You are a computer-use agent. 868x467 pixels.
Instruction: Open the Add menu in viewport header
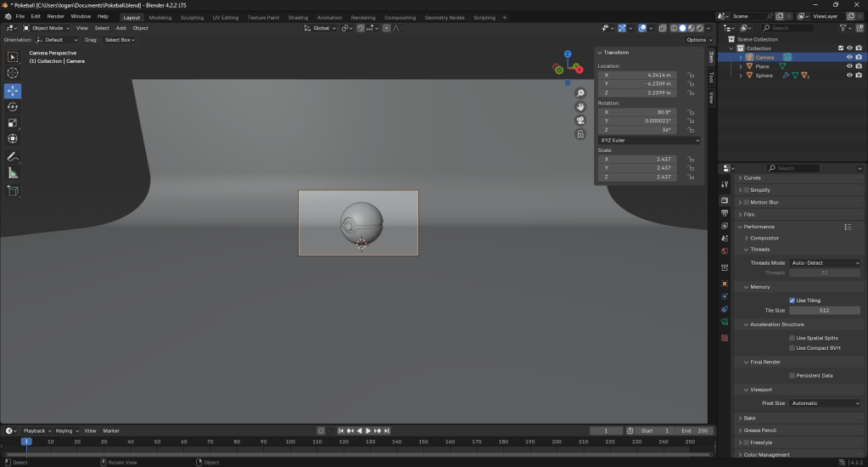click(x=120, y=28)
